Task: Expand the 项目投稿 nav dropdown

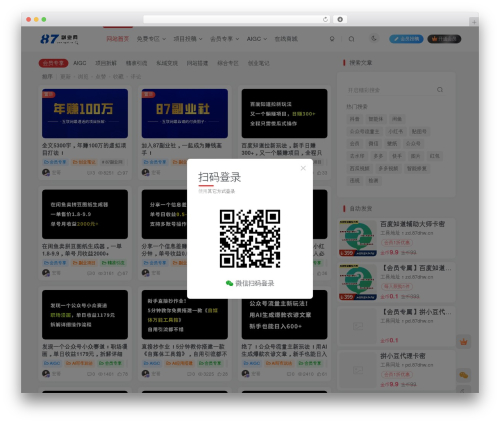Action: click(x=188, y=39)
